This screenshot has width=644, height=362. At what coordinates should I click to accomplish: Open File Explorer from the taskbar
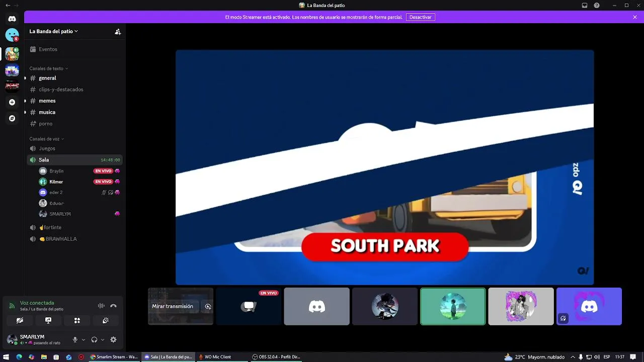pyautogui.click(x=44, y=357)
